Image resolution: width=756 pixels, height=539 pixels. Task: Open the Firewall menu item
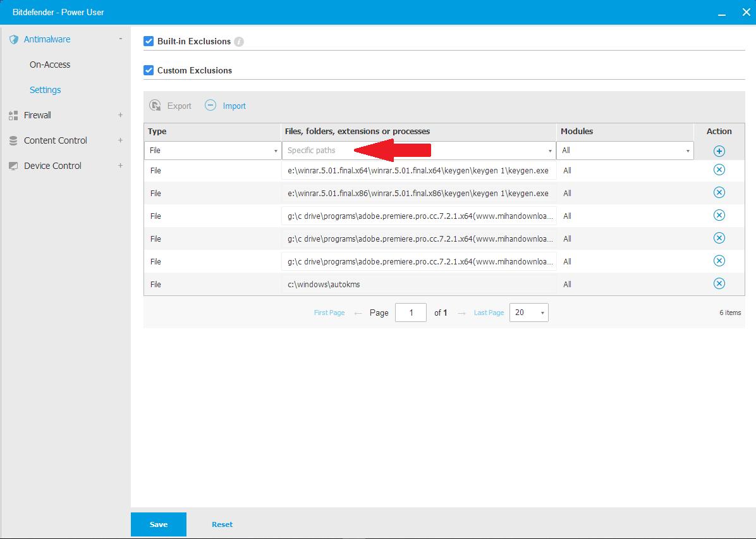tap(37, 115)
